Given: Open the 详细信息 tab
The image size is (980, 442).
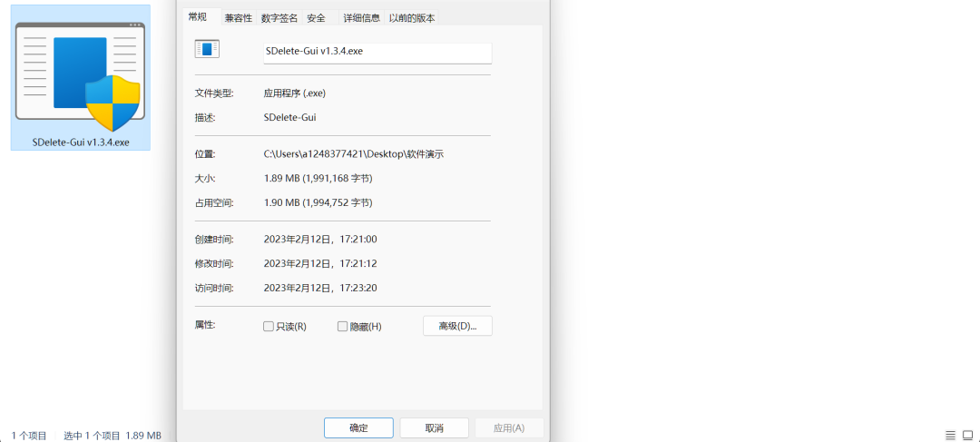Looking at the screenshot, I should [362, 18].
